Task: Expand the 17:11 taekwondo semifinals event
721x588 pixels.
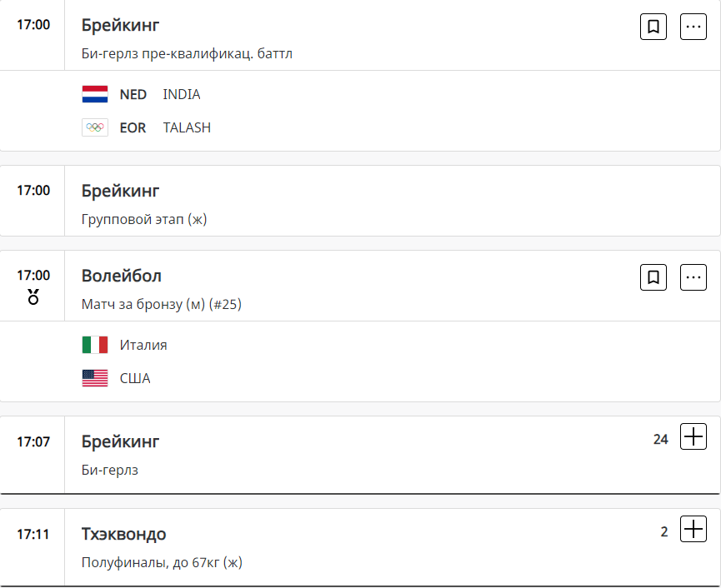Action: pos(693,529)
